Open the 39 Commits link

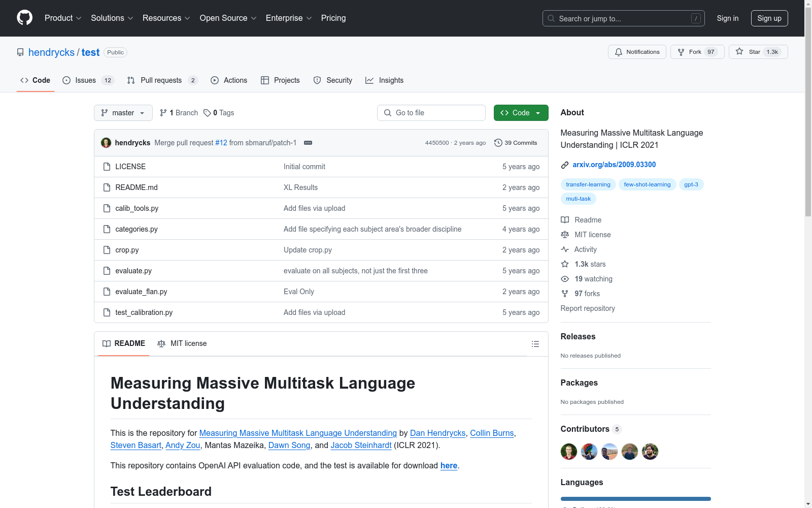point(516,143)
